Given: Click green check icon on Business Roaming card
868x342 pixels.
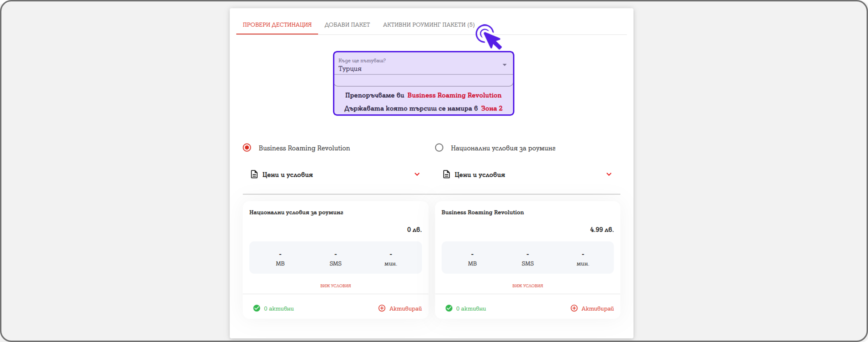Looking at the screenshot, I should point(449,308).
